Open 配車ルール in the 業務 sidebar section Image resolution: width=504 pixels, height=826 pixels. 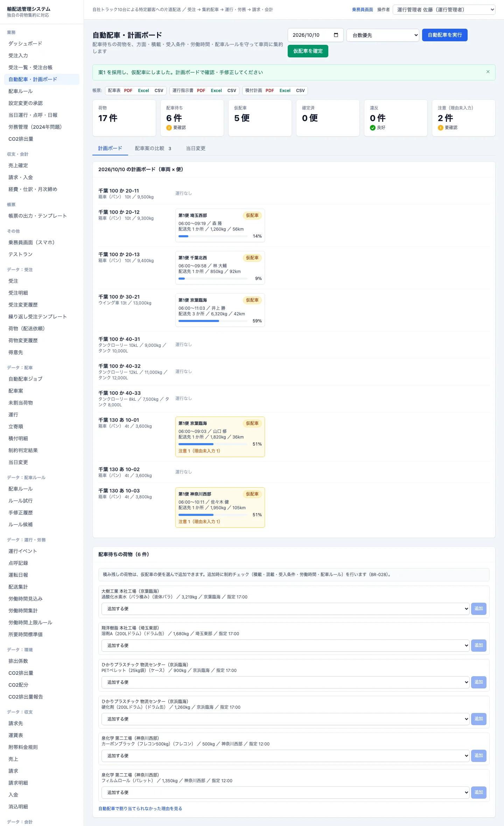(x=42, y=91)
